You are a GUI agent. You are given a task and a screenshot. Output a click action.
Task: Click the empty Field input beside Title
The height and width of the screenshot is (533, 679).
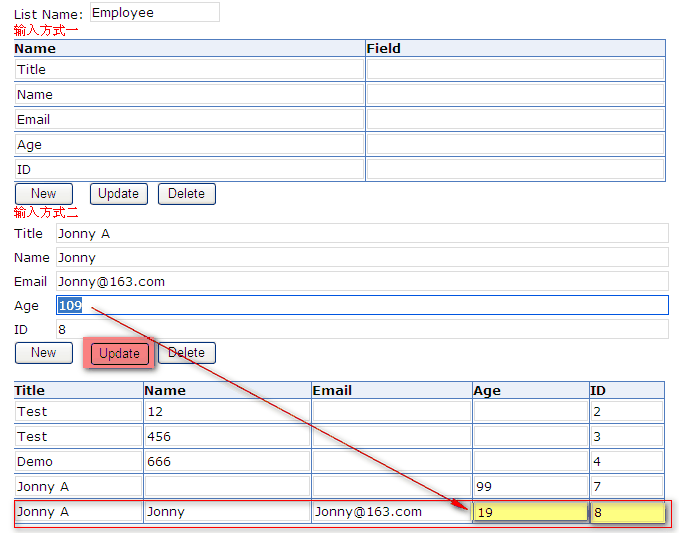[515, 69]
